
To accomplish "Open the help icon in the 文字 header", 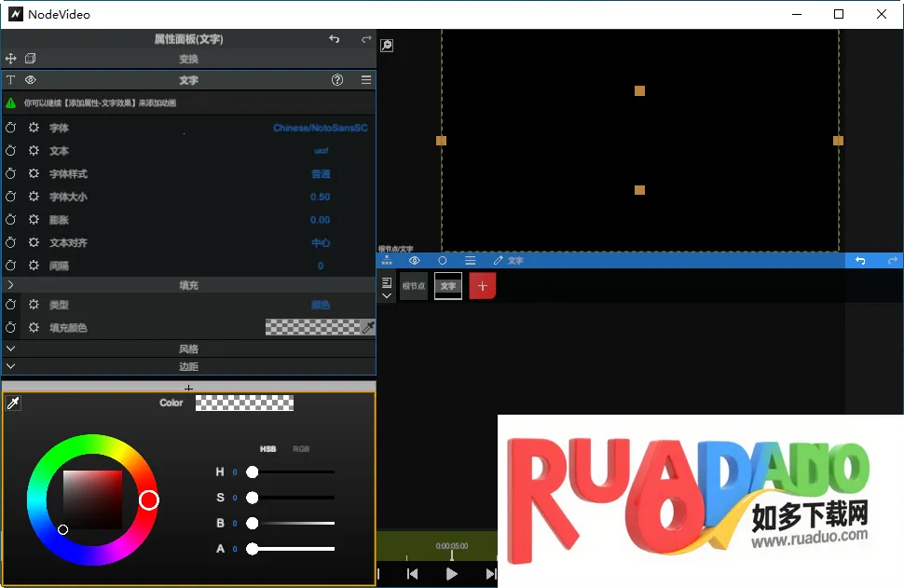I will tap(337, 80).
